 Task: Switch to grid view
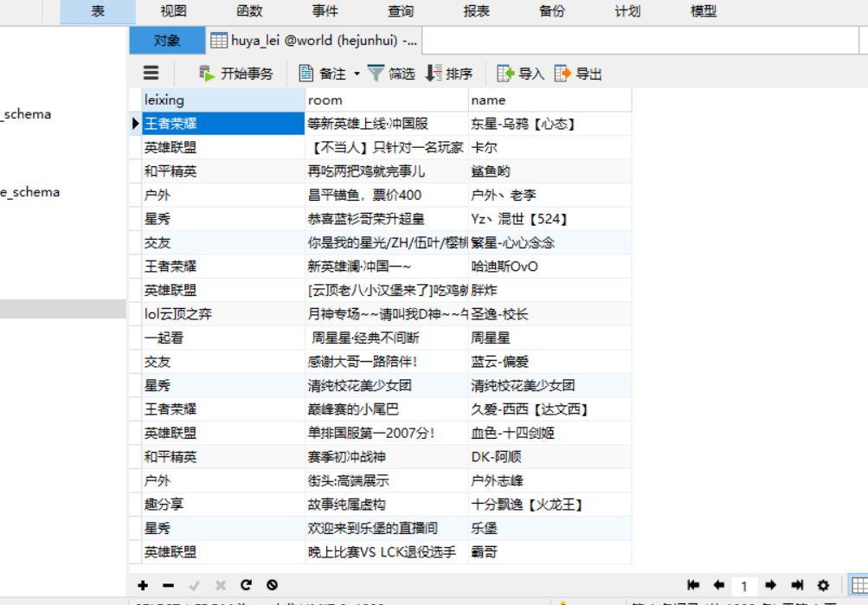tap(858, 585)
